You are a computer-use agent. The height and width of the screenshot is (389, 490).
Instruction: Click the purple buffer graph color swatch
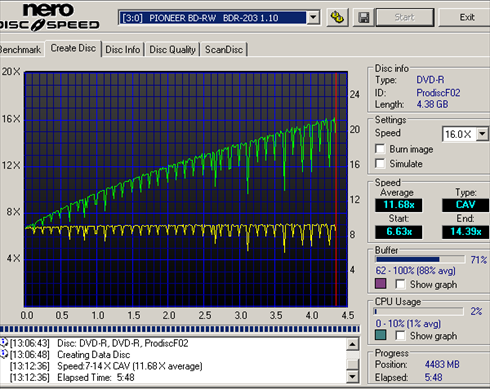pyautogui.click(x=381, y=284)
